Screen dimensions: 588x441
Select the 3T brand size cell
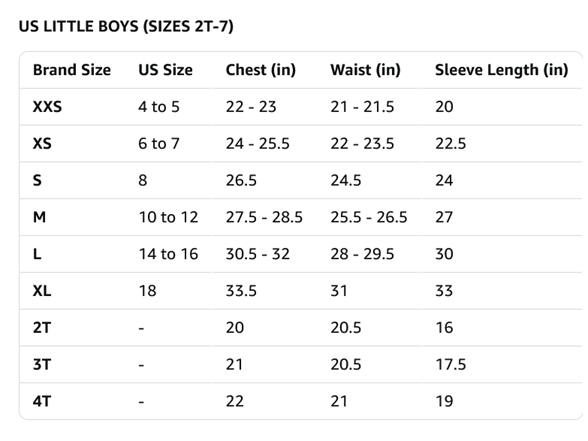coord(42,364)
